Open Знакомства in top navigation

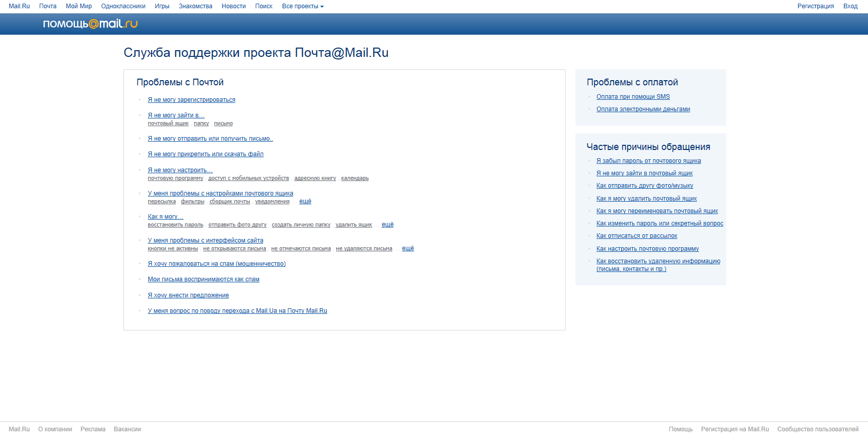(195, 6)
